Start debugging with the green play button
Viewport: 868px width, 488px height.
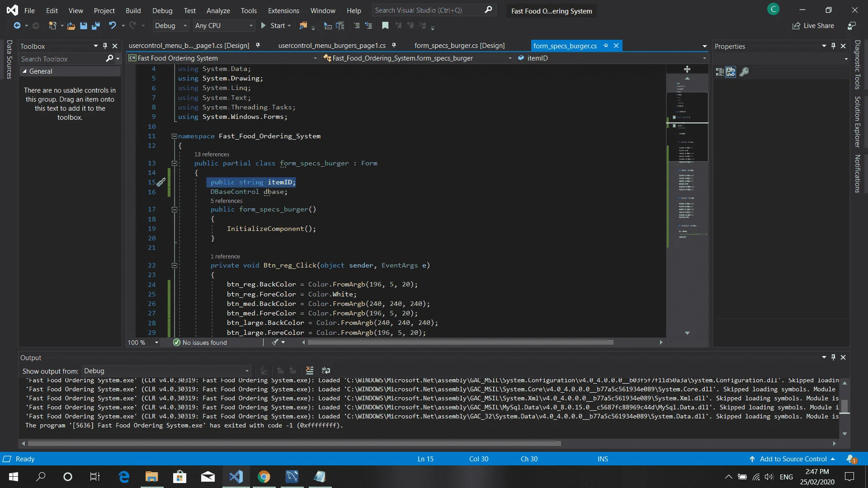tap(264, 26)
